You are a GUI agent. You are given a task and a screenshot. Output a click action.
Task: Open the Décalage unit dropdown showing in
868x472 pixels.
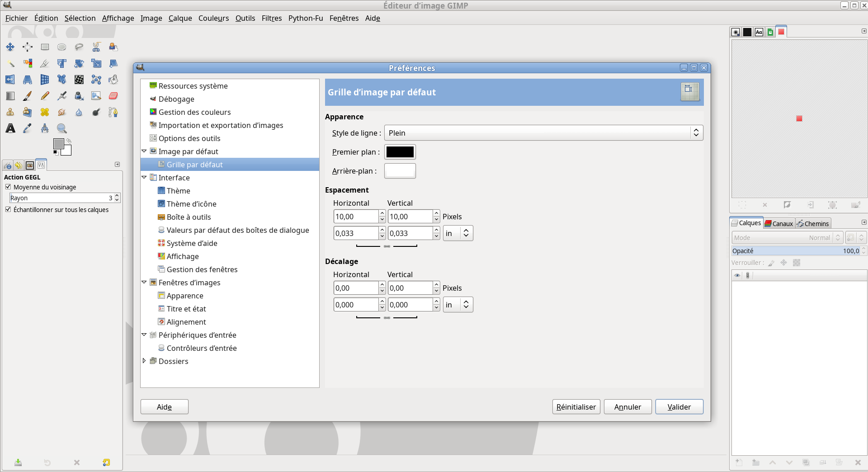[x=458, y=305]
